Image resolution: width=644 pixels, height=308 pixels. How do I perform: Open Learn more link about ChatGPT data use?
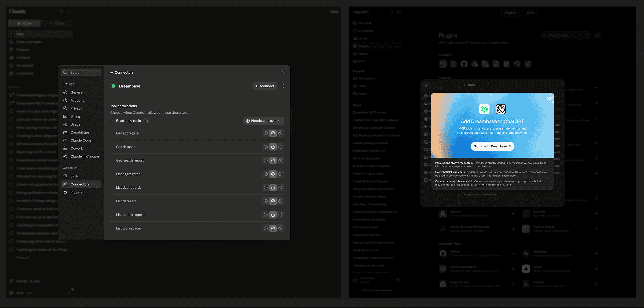(509, 176)
